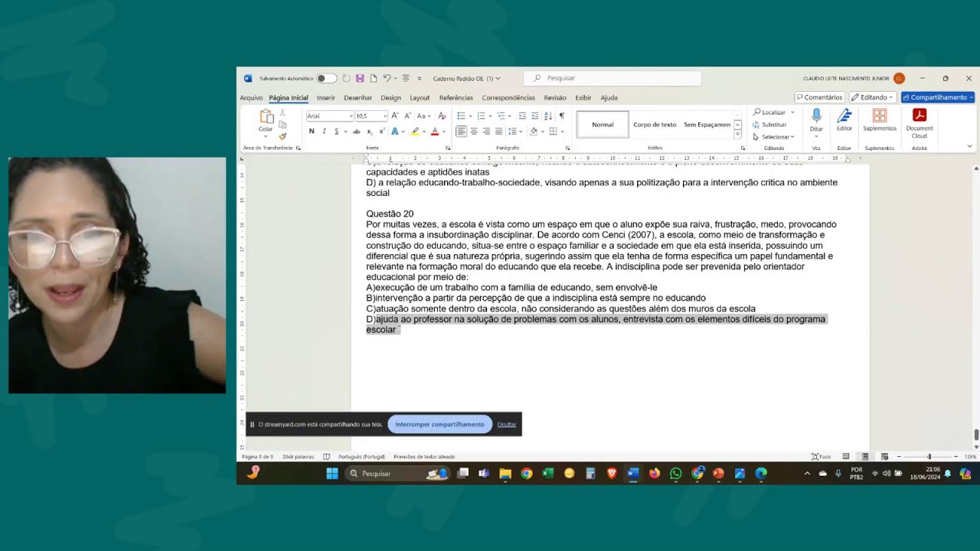980x551 pixels.
Task: Apply red font color
Action: tap(435, 132)
